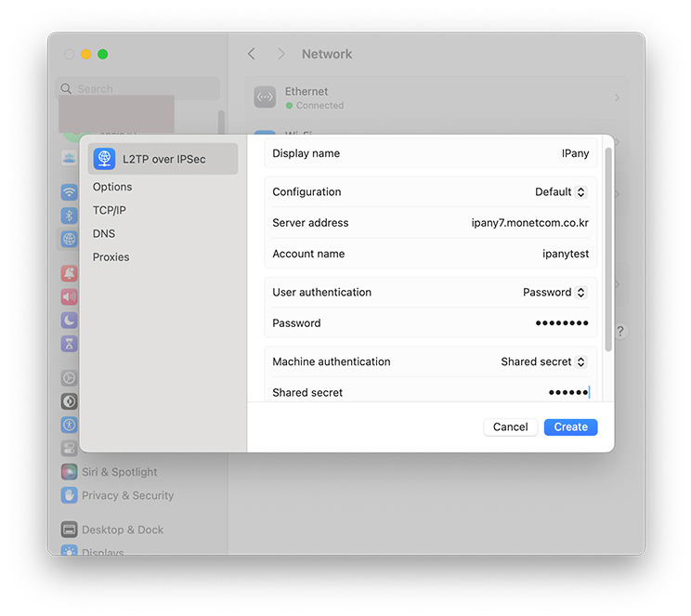Open Sound settings in sidebar
Image resolution: width=691 pixels, height=616 pixels.
coord(69,296)
